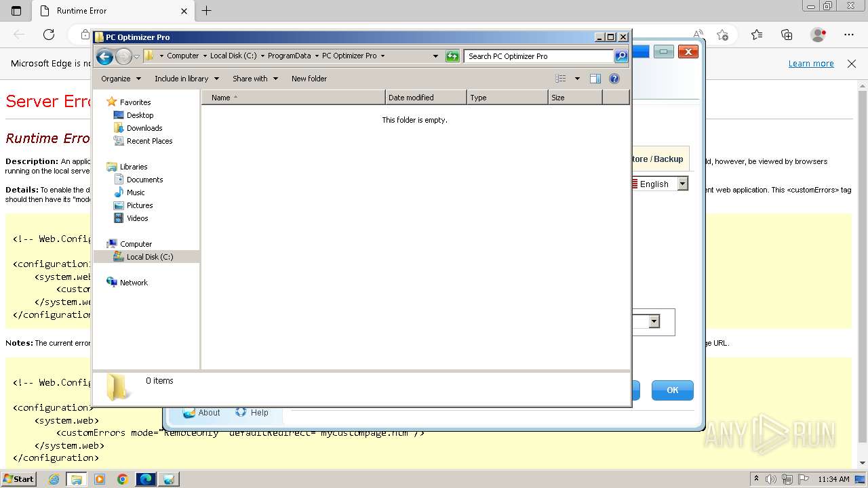Select Downloads in the navigation pane

coord(144,128)
